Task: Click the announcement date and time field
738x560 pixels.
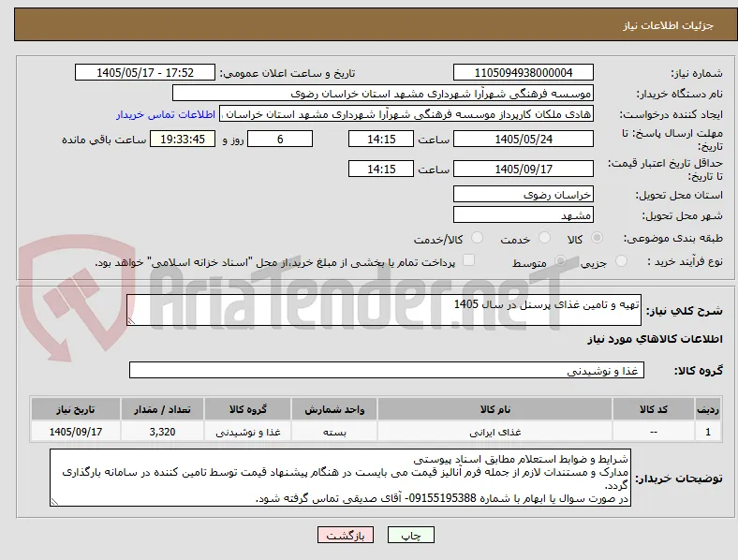Action: (x=145, y=72)
